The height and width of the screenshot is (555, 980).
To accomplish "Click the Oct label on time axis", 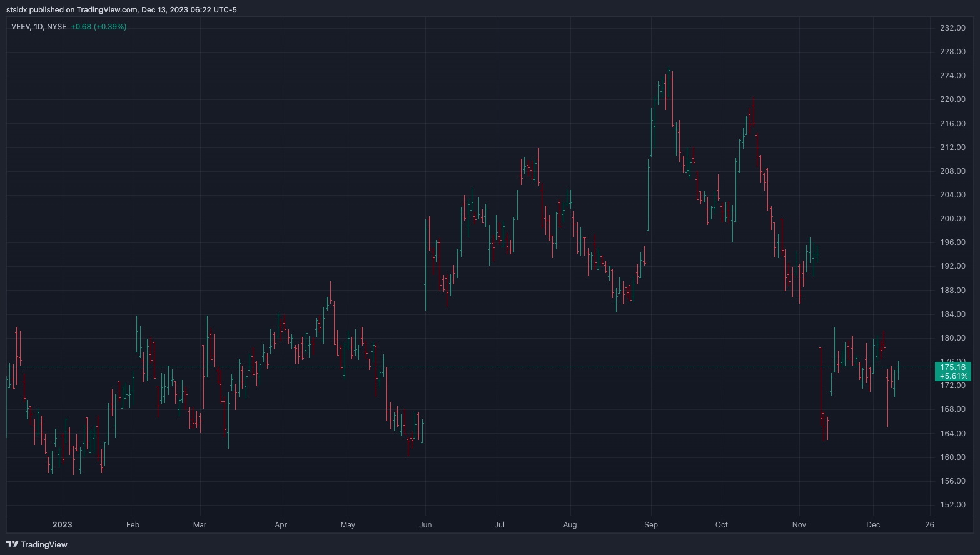I will pos(722,525).
